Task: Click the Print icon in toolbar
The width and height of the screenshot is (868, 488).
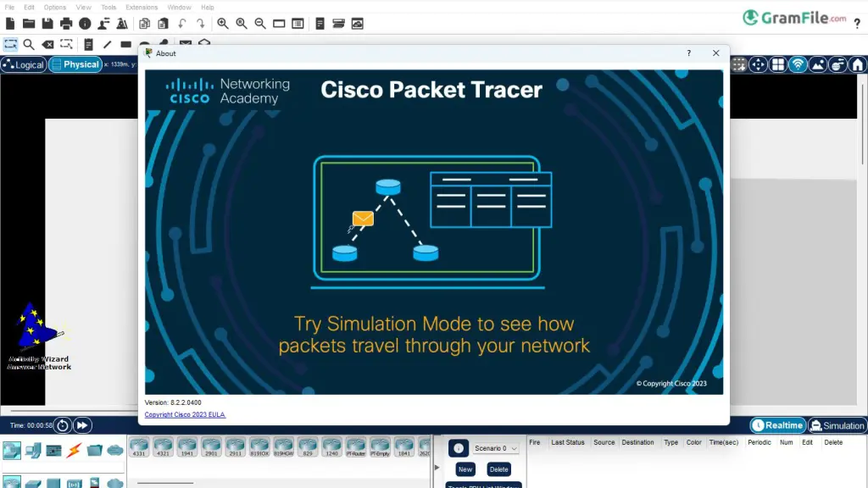Action: point(66,24)
